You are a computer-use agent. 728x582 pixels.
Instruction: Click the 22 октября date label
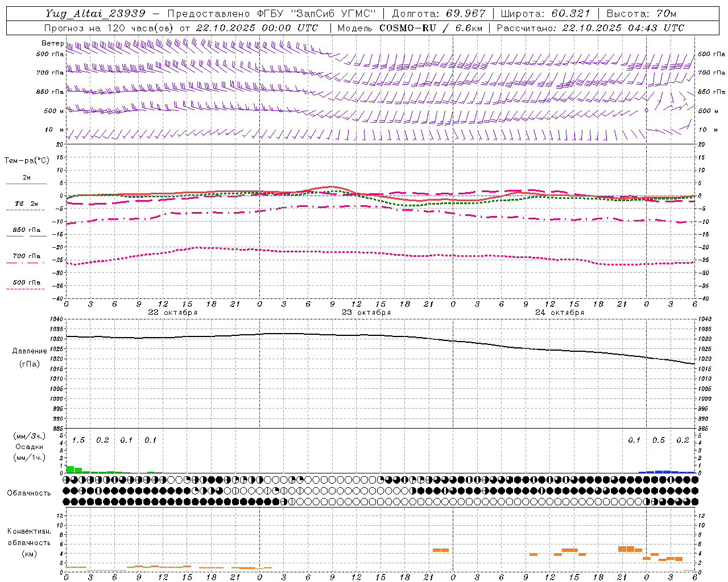coord(173,313)
